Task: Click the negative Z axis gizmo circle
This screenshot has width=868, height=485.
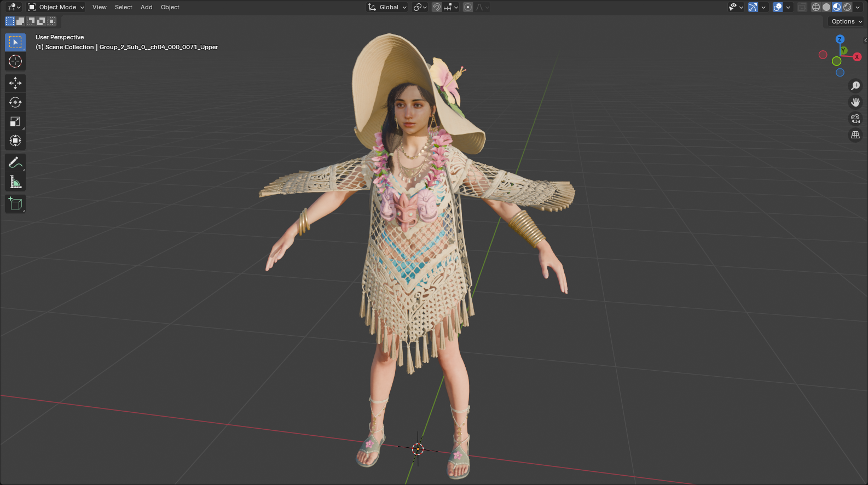Action: [840, 72]
